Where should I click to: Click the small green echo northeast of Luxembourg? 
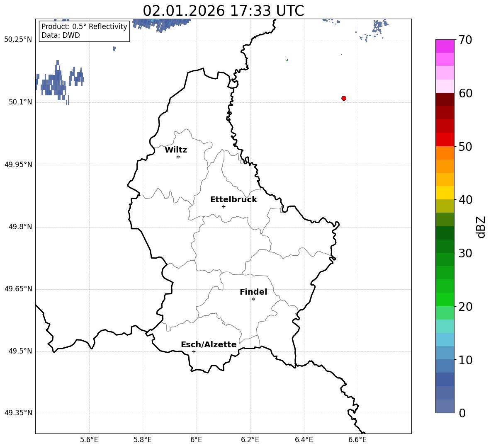(287, 60)
